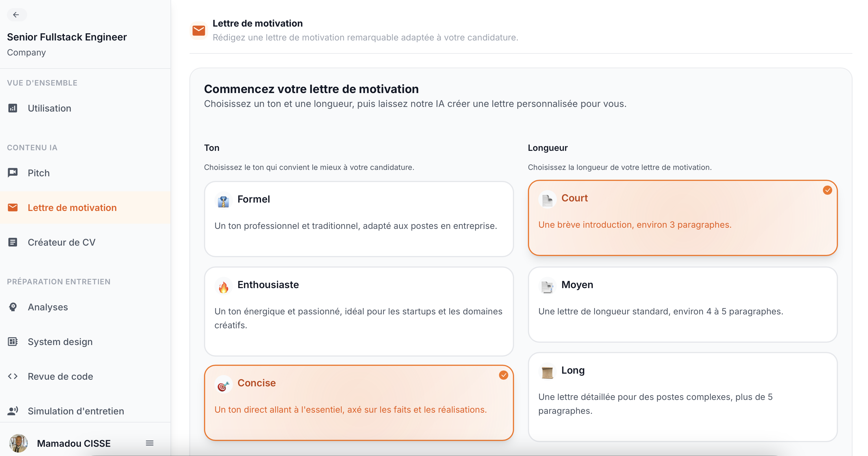Select the Revue de code brackets icon
This screenshot has height=456, width=868.
pyautogui.click(x=13, y=377)
